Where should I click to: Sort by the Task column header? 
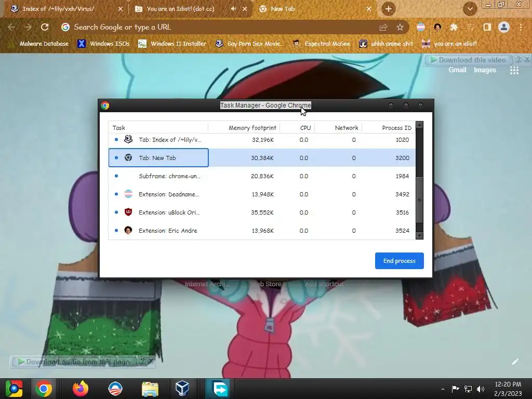tap(158, 128)
